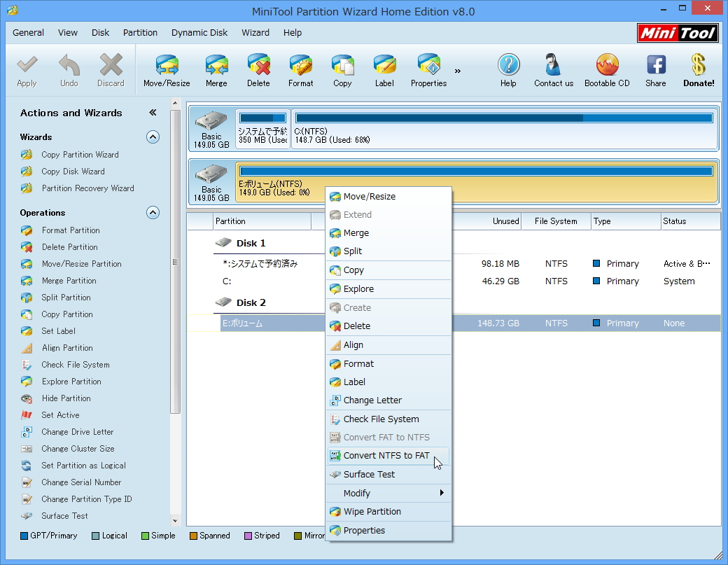Choose Align in the context menu
This screenshot has height=565, width=728.
click(388, 345)
